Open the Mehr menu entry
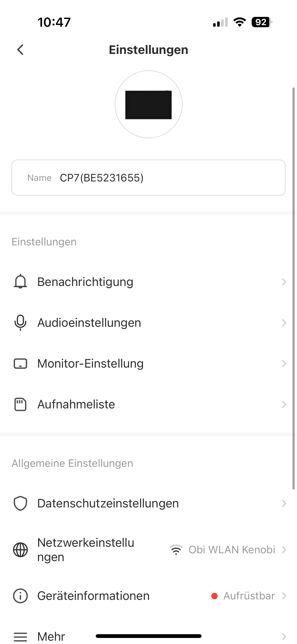 [x=51, y=636]
